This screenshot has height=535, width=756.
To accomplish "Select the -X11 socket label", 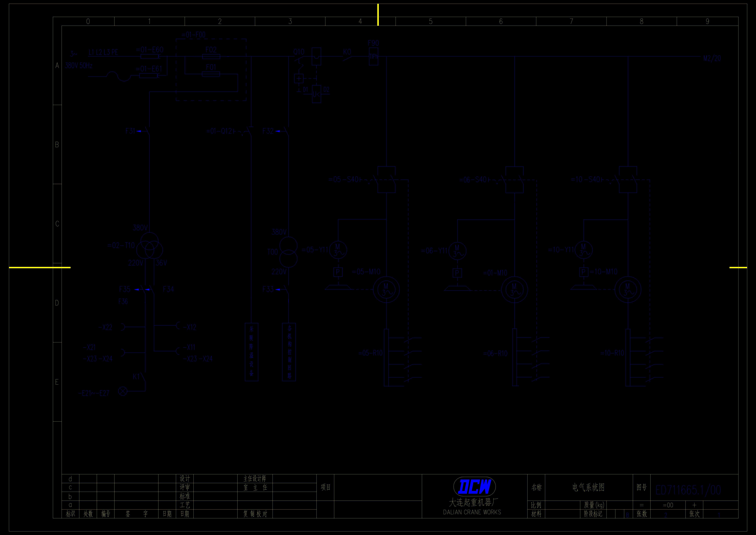I will [x=189, y=347].
